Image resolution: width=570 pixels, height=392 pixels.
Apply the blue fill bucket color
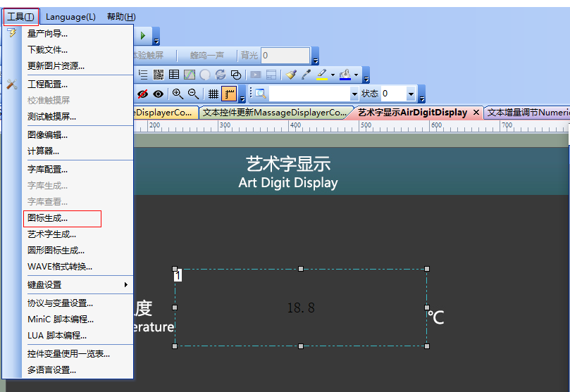tap(345, 75)
